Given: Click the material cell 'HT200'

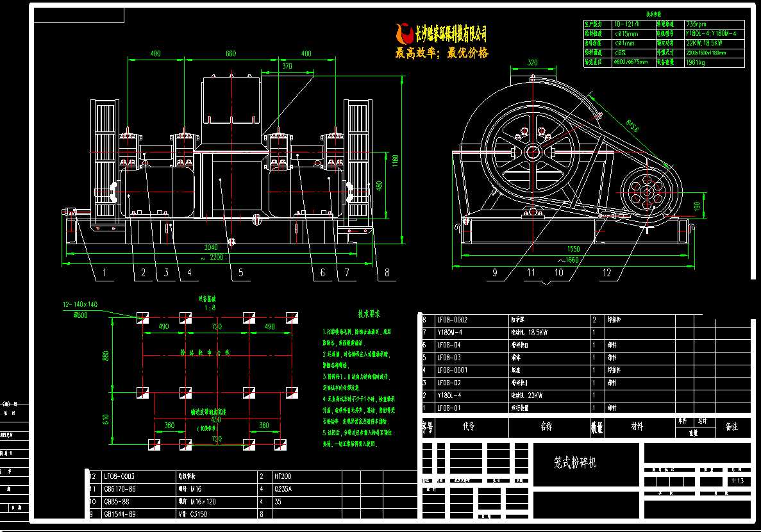Looking at the screenshot, I should point(283,477).
